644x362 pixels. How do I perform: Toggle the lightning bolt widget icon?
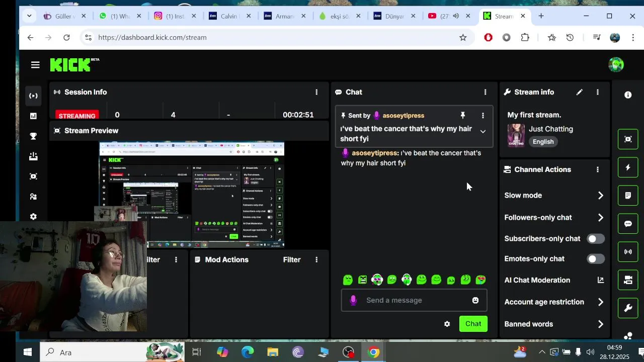click(628, 167)
